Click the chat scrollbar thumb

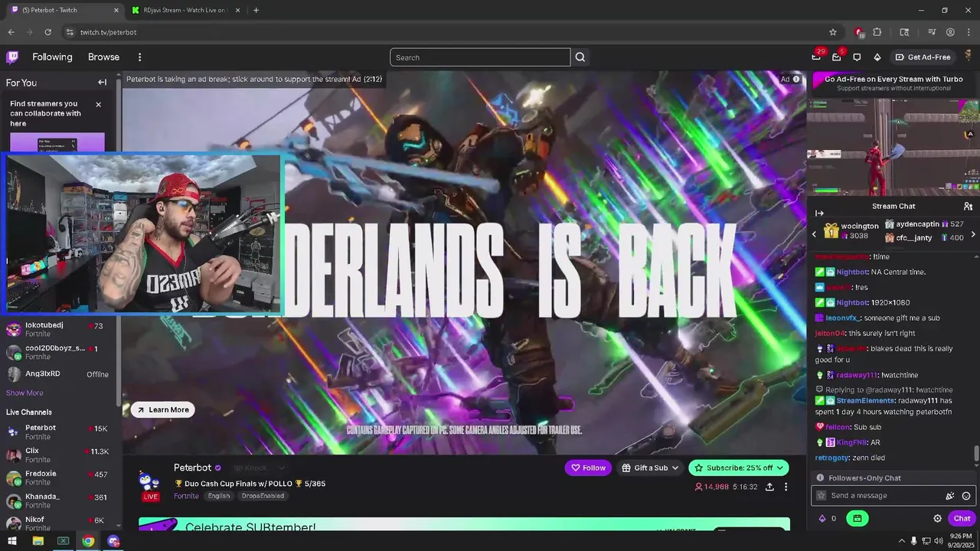[x=975, y=453]
